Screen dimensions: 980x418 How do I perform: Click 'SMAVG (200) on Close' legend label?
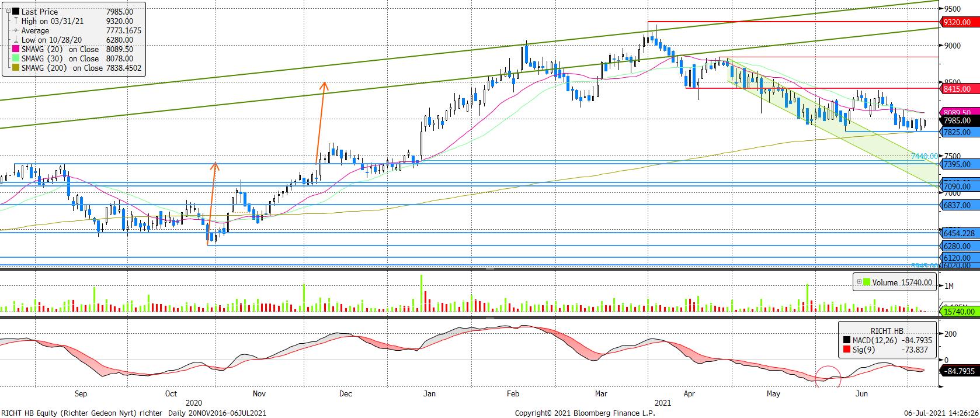pyautogui.click(x=62, y=68)
